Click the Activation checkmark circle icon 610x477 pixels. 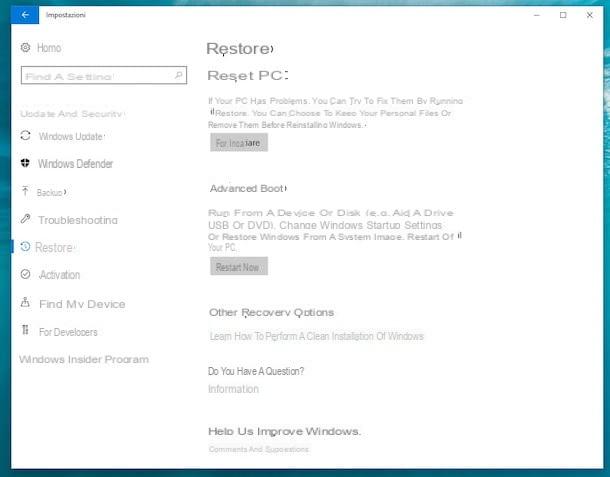pyautogui.click(x=25, y=274)
